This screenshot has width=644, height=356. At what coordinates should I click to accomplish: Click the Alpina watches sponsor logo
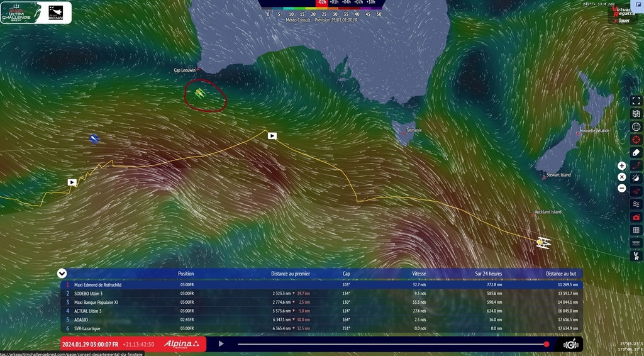click(x=182, y=344)
